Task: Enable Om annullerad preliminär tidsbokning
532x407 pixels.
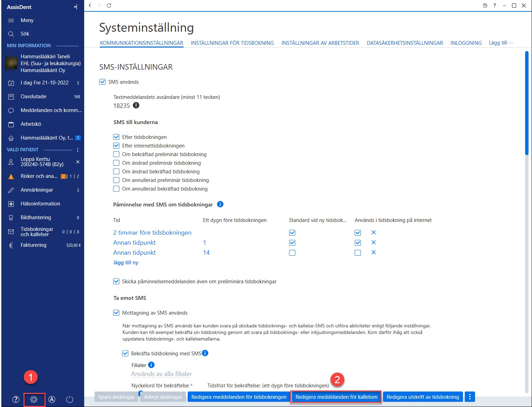Action: (x=116, y=180)
